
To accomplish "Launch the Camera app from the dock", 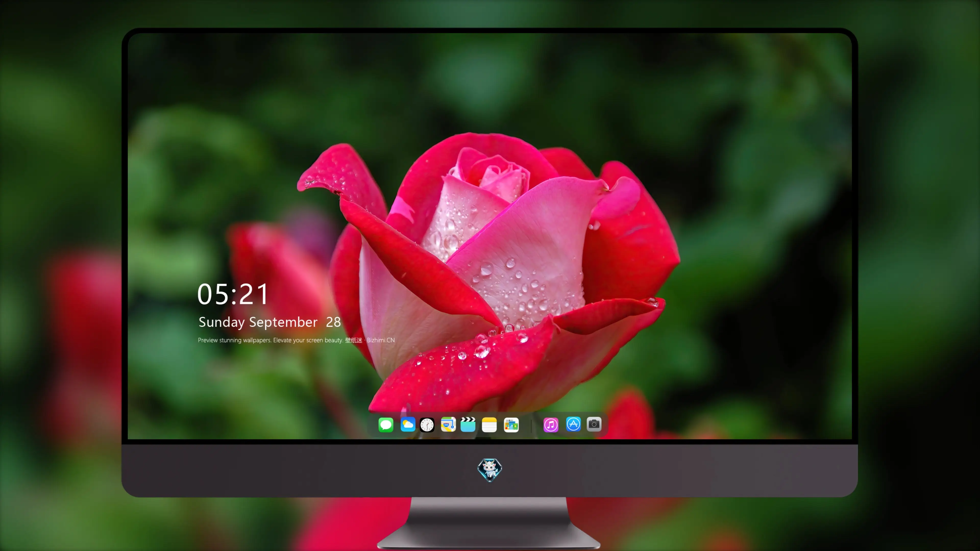I will (594, 424).
